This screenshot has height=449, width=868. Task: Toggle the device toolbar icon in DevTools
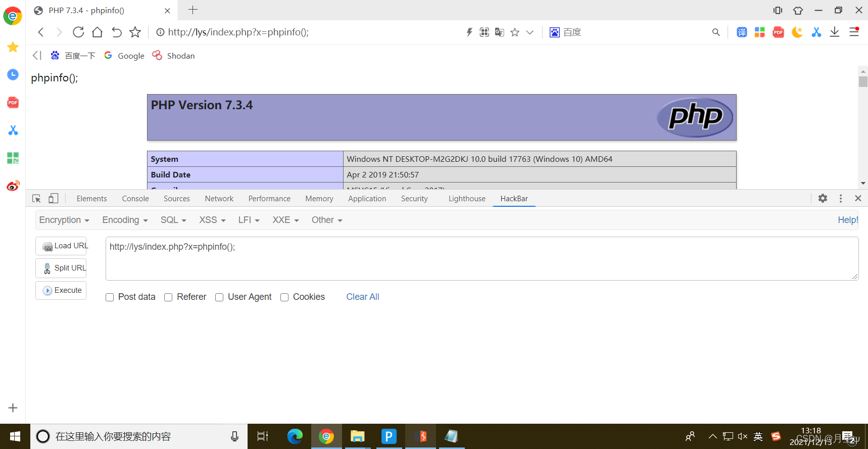click(x=54, y=198)
